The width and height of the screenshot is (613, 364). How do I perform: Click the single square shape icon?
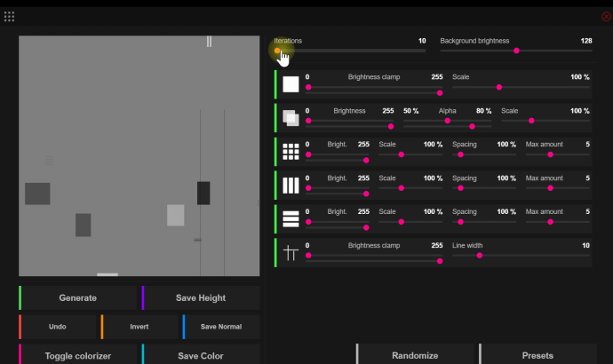[291, 84]
